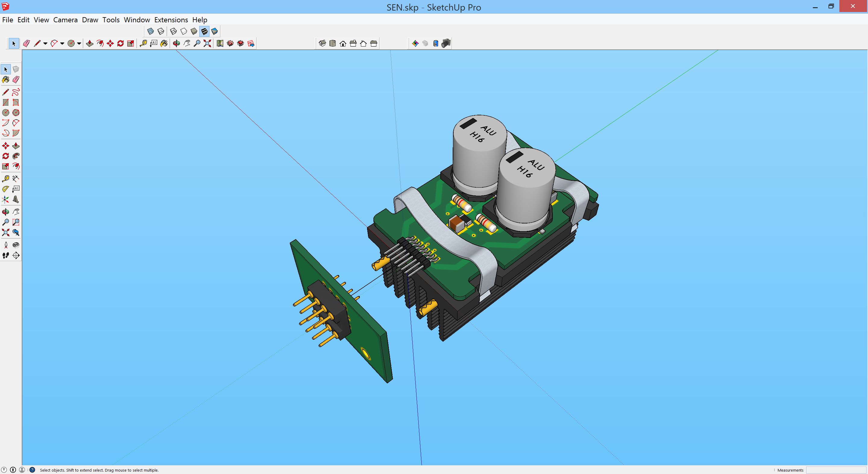The image size is (868, 474).
Task: Click the geo-location status bar icon
Action: tap(4, 470)
